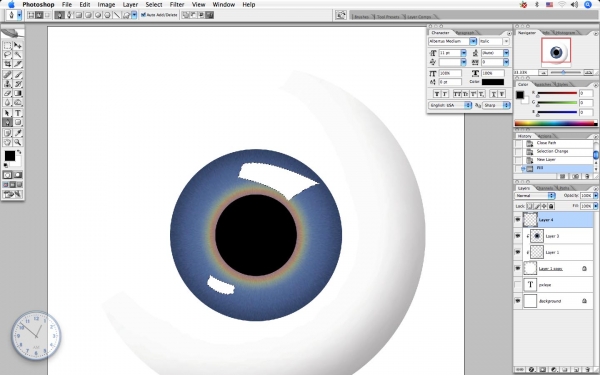Open the font family dropdown
The height and width of the screenshot is (375, 600).
[473, 41]
